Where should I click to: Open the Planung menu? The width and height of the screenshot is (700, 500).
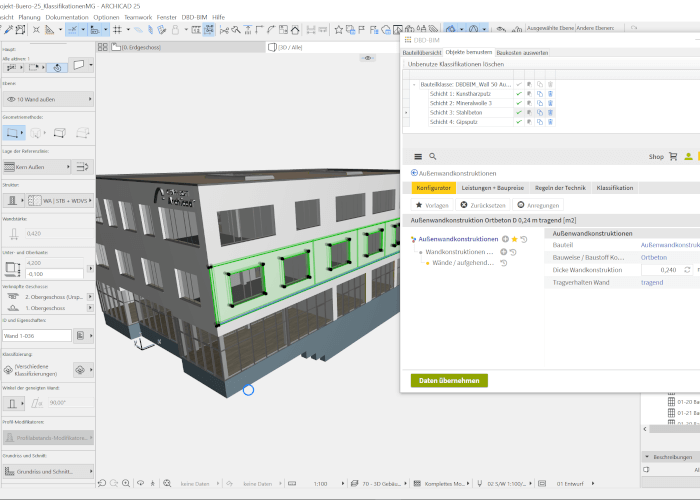29,17
